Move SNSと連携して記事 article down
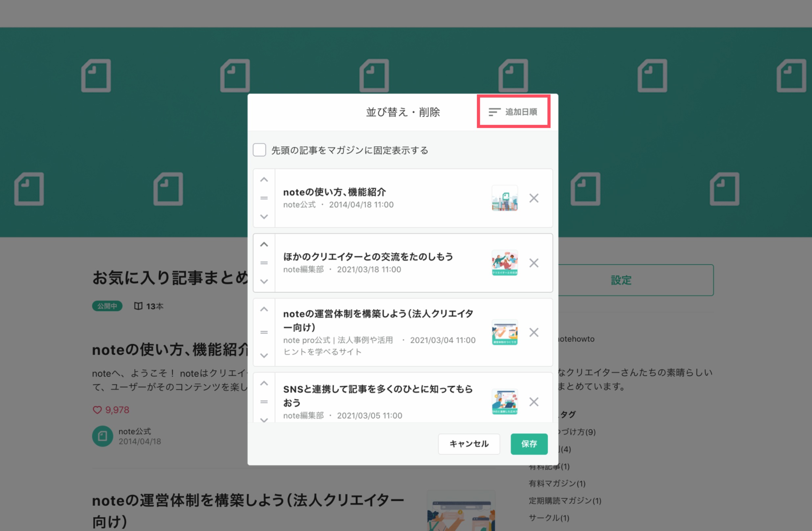812x531 pixels. pos(264,420)
